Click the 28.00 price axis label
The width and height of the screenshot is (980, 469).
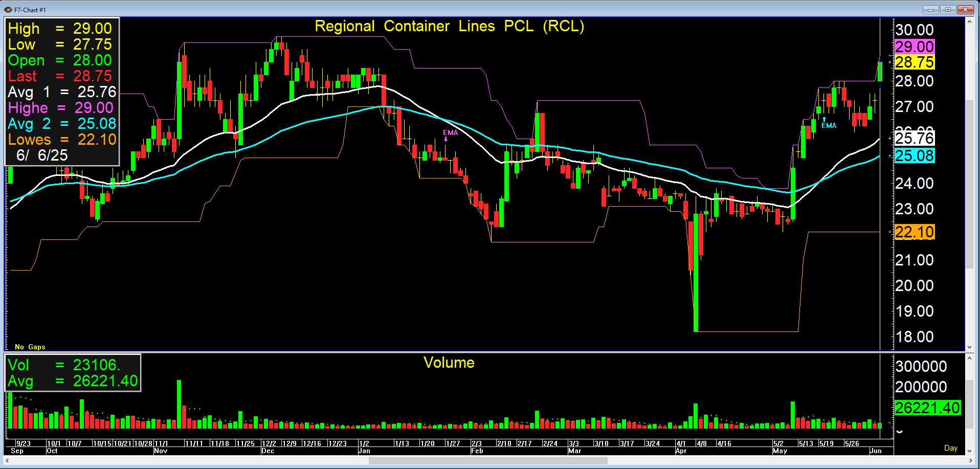[x=915, y=81]
